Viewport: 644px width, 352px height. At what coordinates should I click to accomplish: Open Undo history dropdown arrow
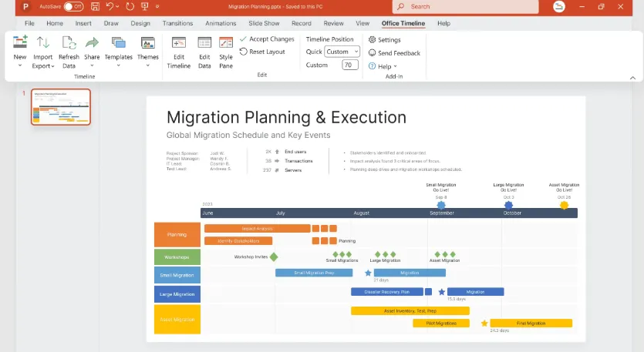pos(117,7)
